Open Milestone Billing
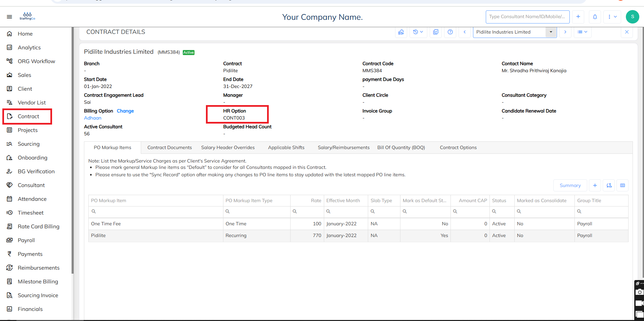Viewport: 644px width, 321px height. tap(38, 281)
